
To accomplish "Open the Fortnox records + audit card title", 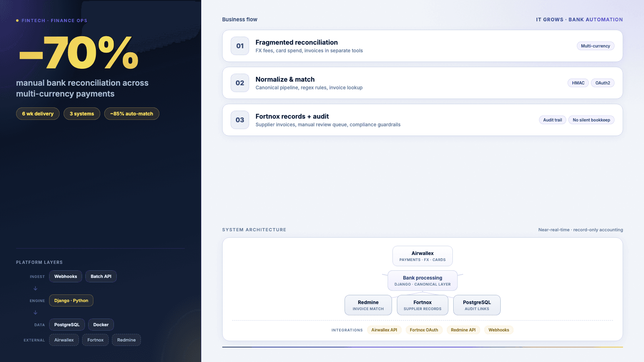I will coord(292,116).
